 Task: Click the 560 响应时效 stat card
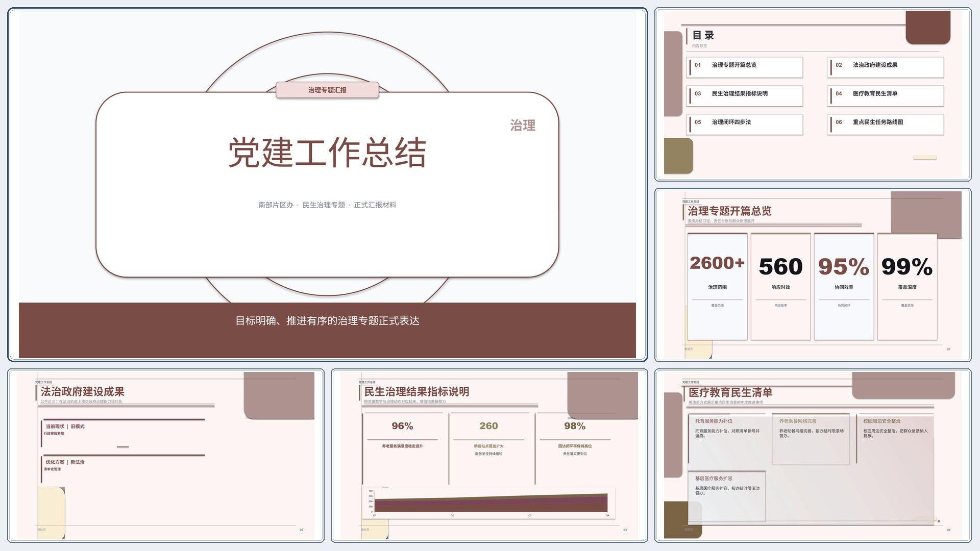(780, 287)
